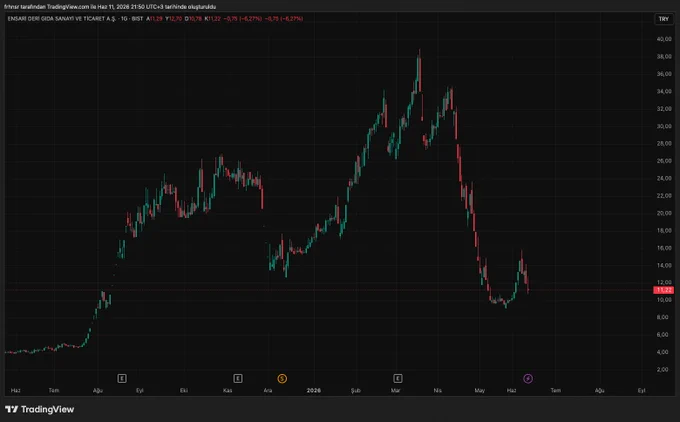Click the 14,00 price axis label
The width and height of the screenshot is (680, 422).
(664, 265)
